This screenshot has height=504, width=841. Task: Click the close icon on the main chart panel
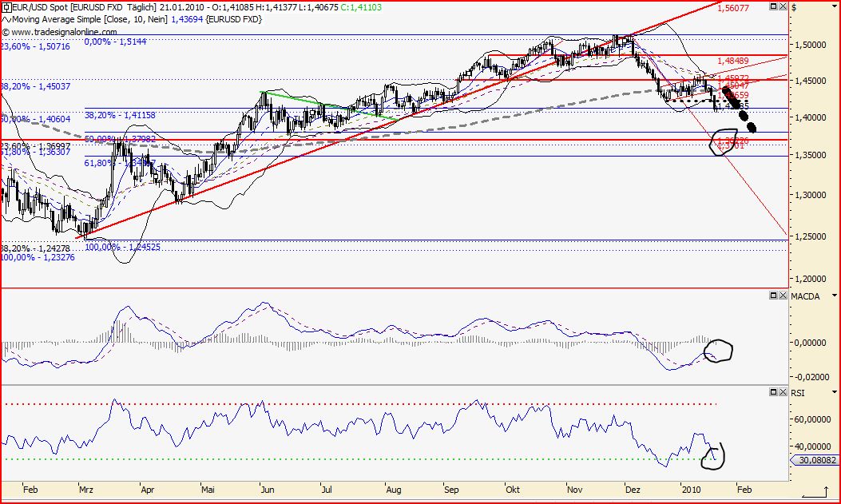[x=782, y=6]
